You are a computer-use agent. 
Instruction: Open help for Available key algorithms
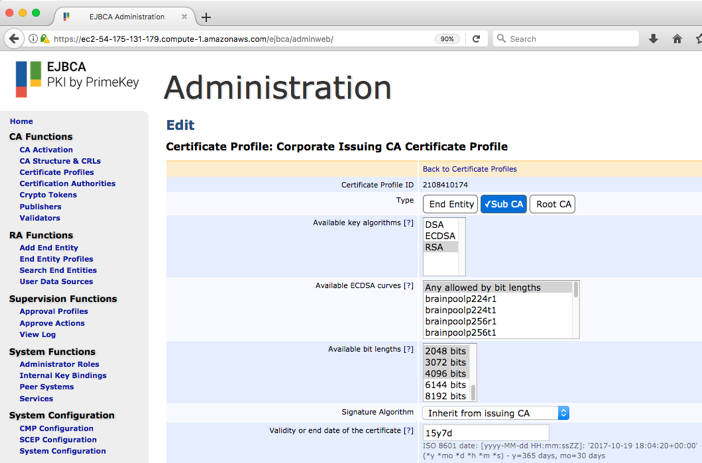pyautogui.click(x=408, y=223)
